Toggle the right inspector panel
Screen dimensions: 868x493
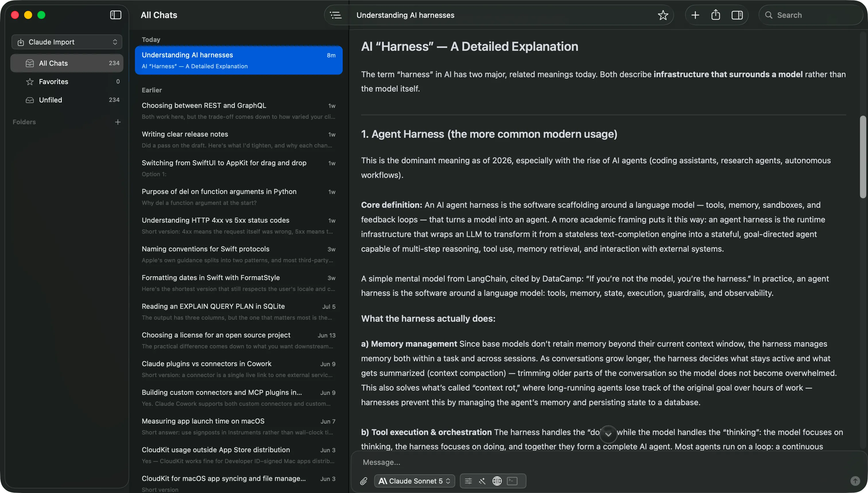[737, 15]
